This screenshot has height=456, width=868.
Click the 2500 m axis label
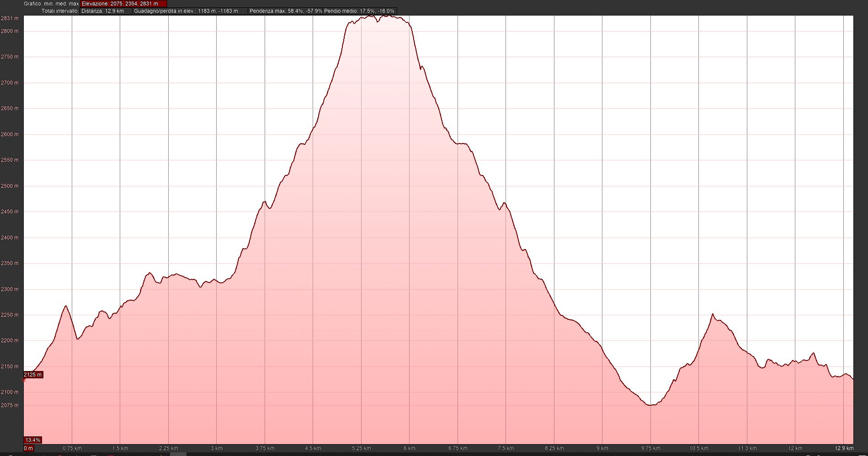(x=10, y=186)
